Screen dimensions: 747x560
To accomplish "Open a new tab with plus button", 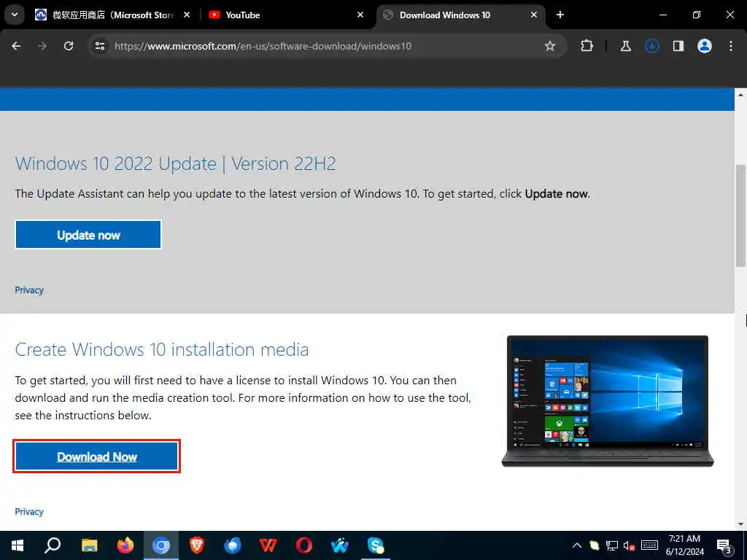I will pos(560,15).
